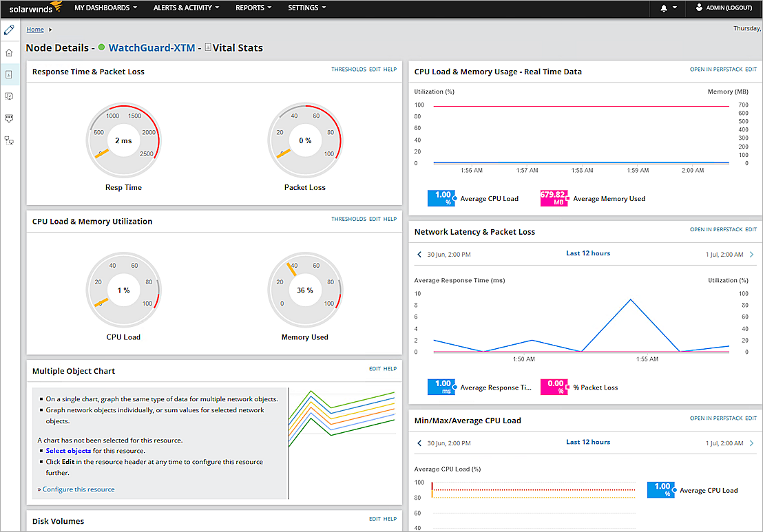Screen dimensions: 763x532
Task: Go to previous period in Network Latency chart
Action: click(x=420, y=254)
